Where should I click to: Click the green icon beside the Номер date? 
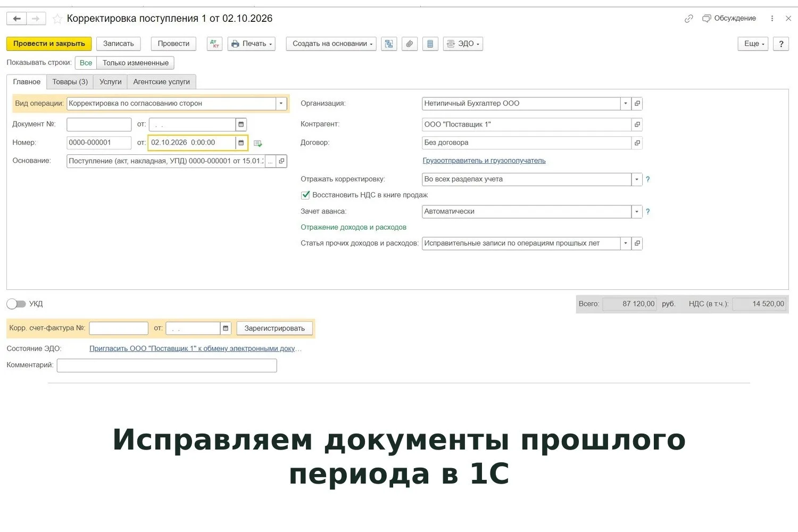258,143
